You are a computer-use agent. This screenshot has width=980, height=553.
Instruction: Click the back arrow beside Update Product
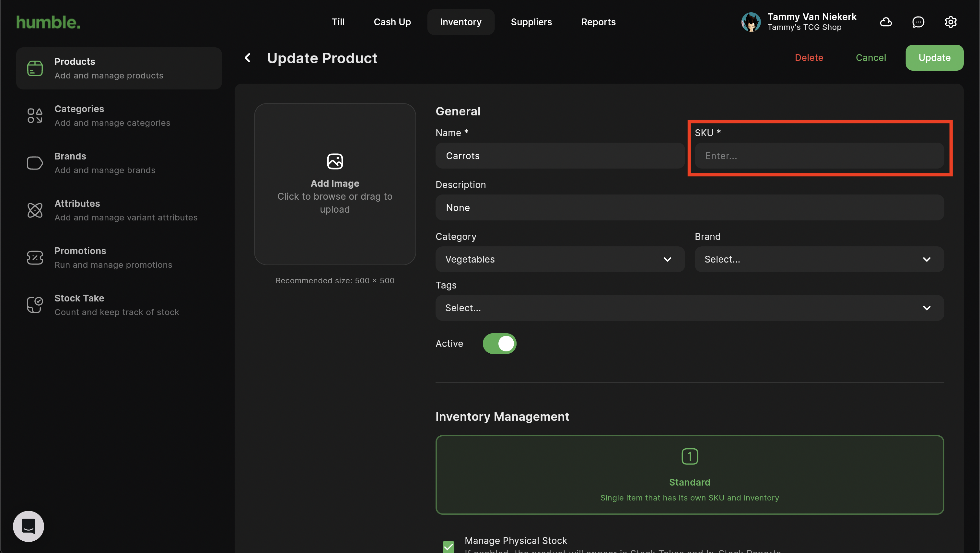[248, 58]
